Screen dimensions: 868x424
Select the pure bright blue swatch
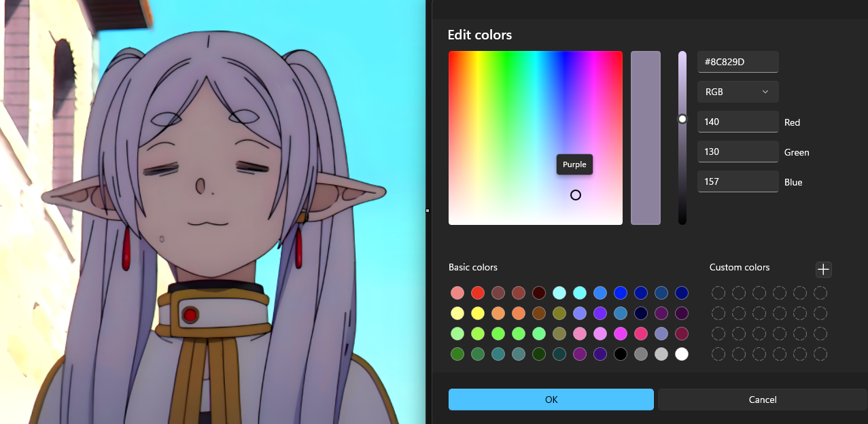click(x=621, y=293)
